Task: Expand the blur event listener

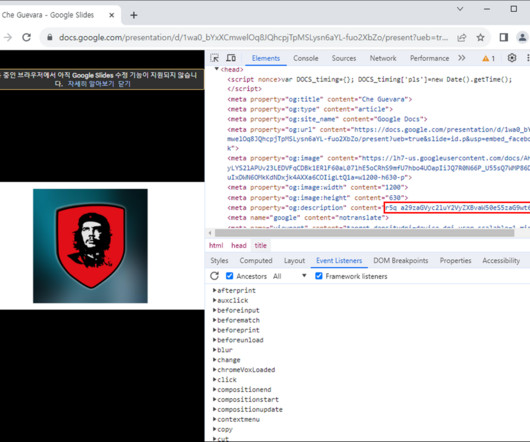Action: (x=215, y=350)
